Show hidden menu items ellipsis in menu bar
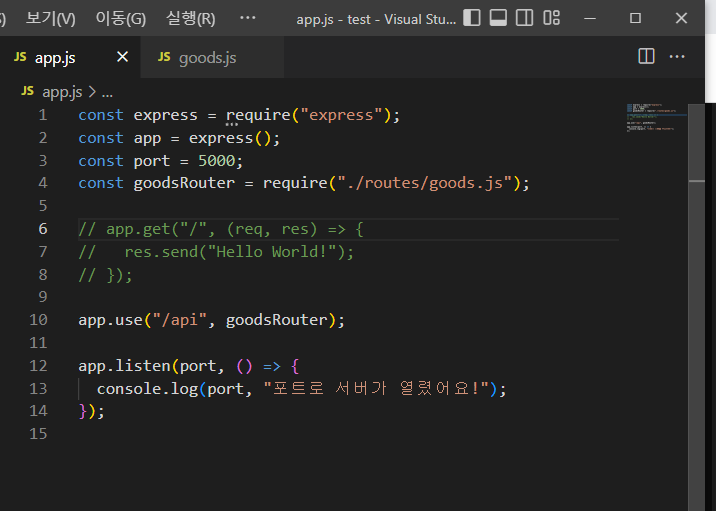 247,18
